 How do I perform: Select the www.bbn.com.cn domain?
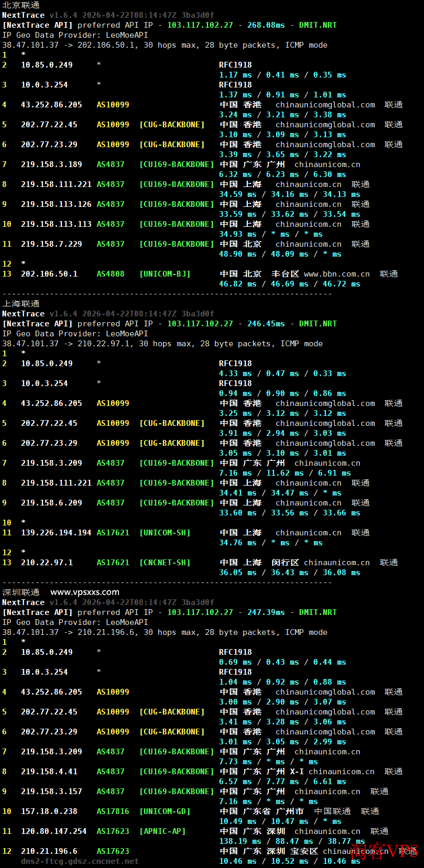337,274
